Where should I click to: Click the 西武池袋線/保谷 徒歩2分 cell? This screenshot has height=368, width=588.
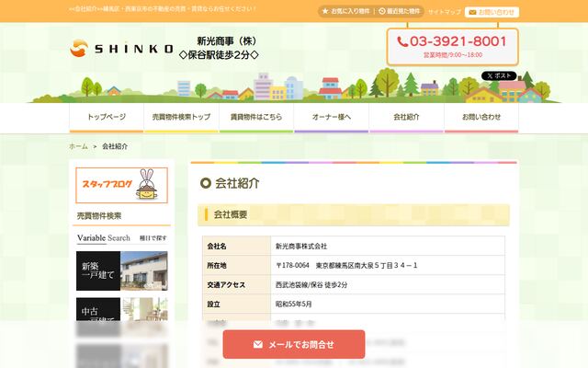click(388, 284)
